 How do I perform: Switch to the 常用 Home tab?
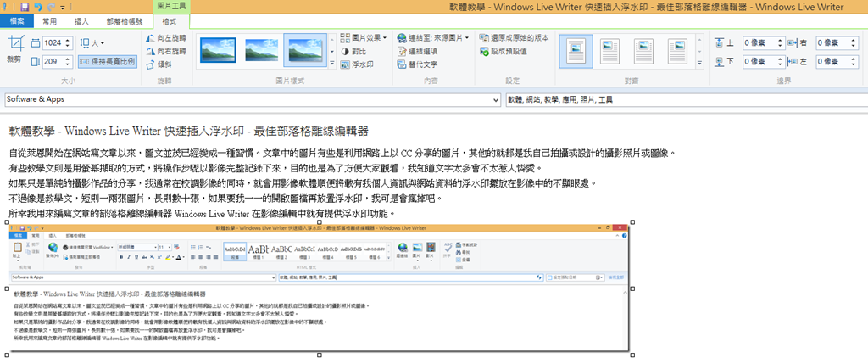click(x=49, y=21)
